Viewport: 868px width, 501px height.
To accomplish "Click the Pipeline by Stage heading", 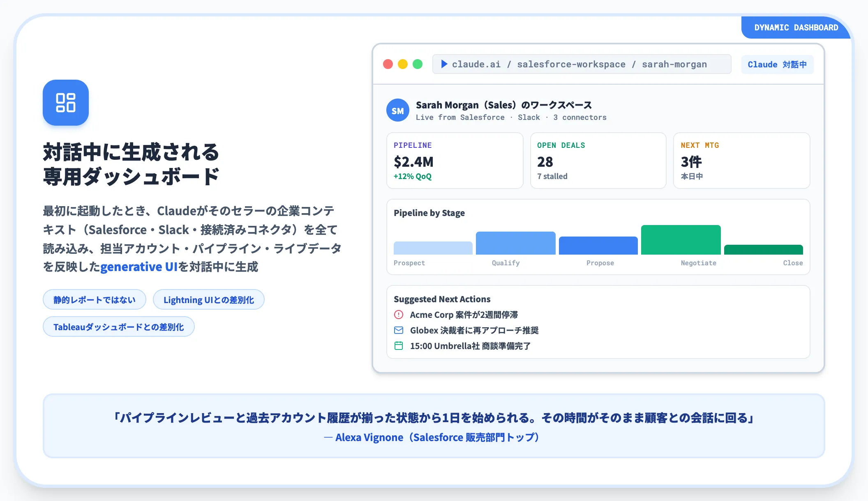I will [x=429, y=213].
